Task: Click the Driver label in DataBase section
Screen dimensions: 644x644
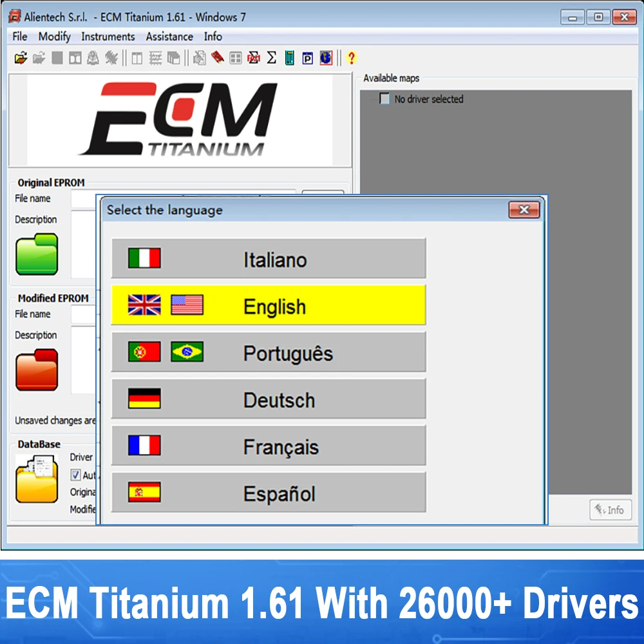Action: click(81, 457)
